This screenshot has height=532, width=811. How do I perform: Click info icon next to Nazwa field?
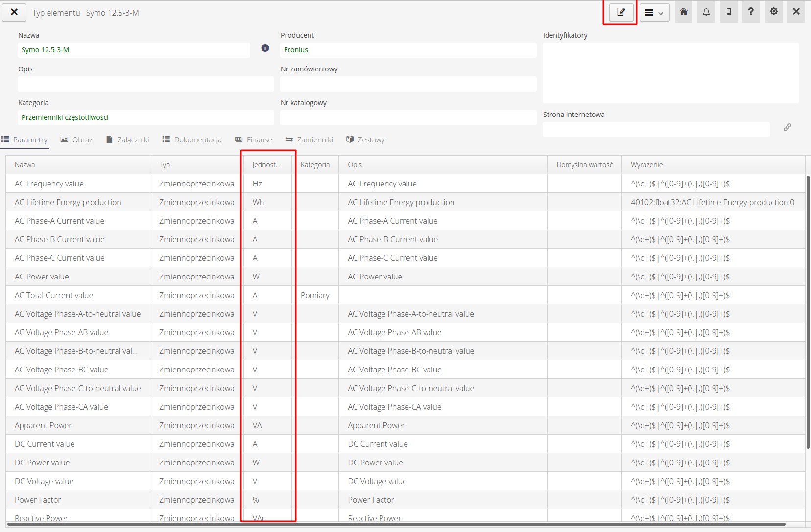(265, 48)
